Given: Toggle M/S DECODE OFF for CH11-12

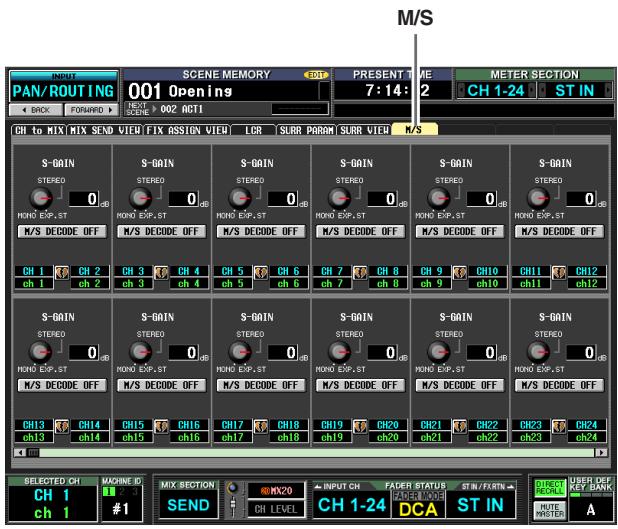Looking at the screenshot, I should tap(559, 231).
